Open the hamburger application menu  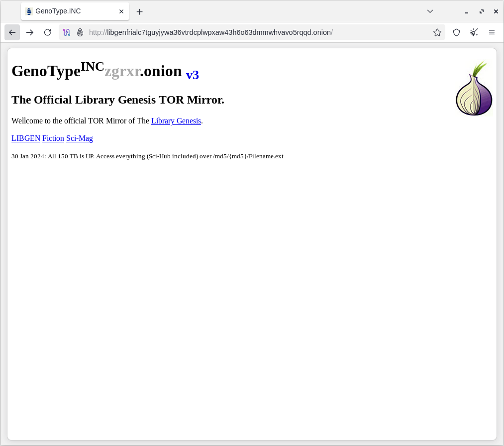point(492,32)
